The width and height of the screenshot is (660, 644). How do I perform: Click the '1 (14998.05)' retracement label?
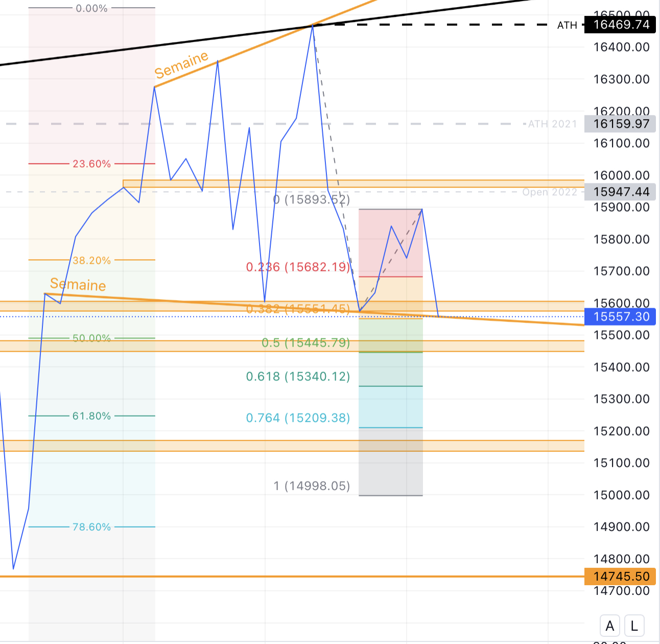coord(312,486)
